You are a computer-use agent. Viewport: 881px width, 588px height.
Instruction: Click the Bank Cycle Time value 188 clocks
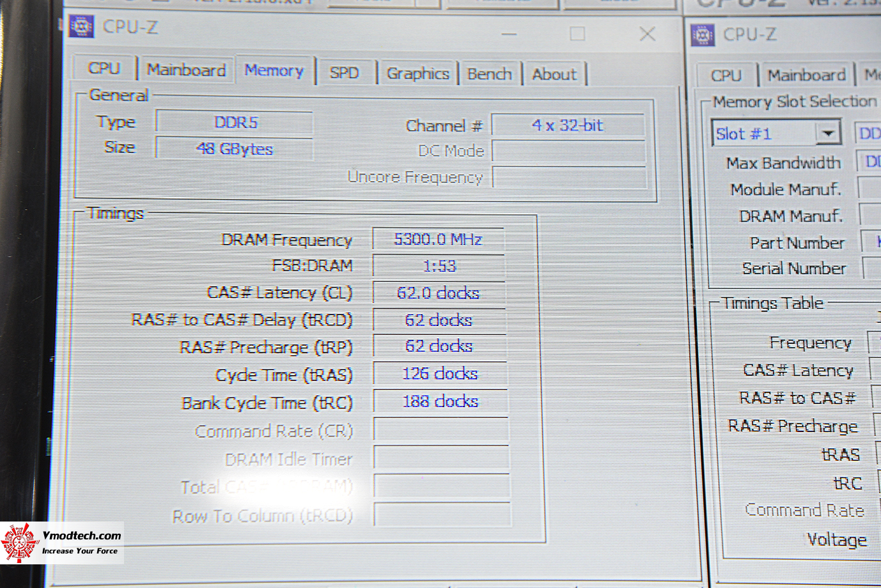click(x=440, y=401)
